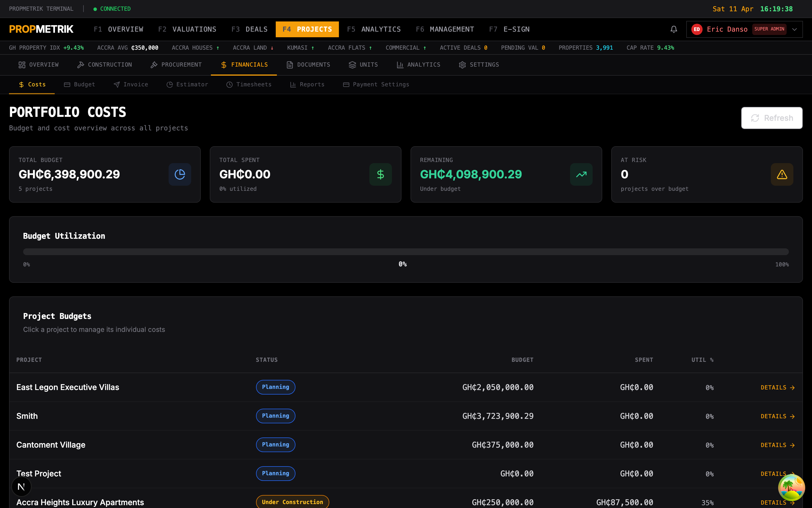Screen dimensions: 812x508
Task: Open F2 Valuations main tab
Action: (187, 29)
